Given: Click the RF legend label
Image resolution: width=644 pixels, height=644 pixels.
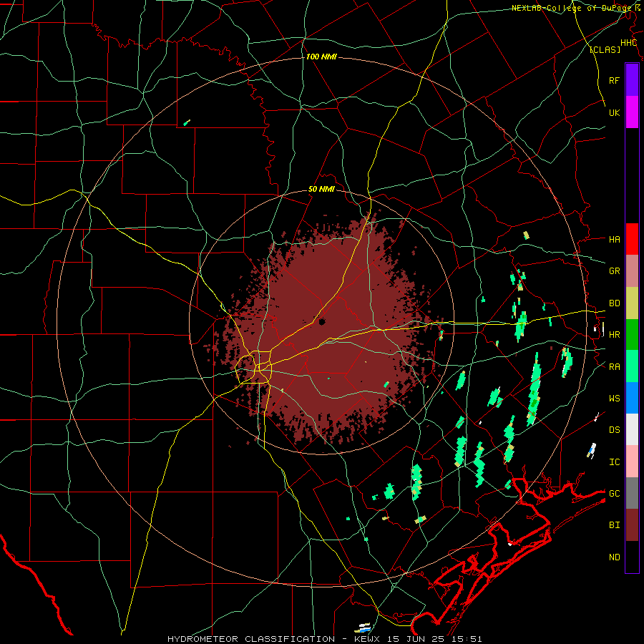Looking at the screenshot, I should [614, 80].
